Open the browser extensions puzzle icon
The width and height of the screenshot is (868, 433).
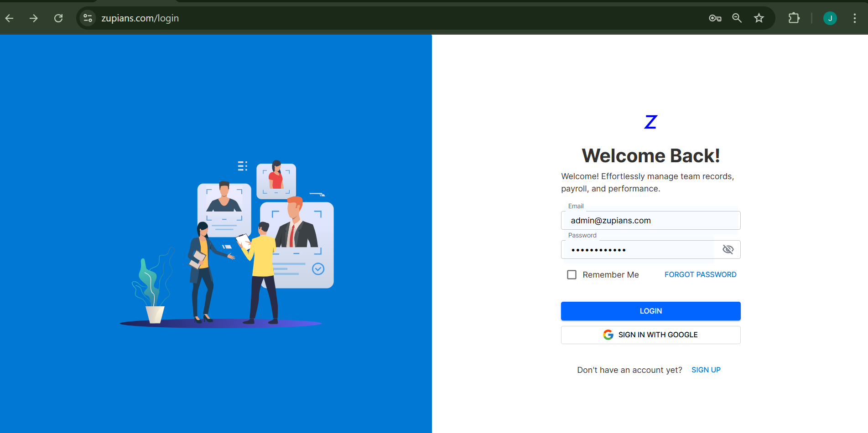[794, 18]
